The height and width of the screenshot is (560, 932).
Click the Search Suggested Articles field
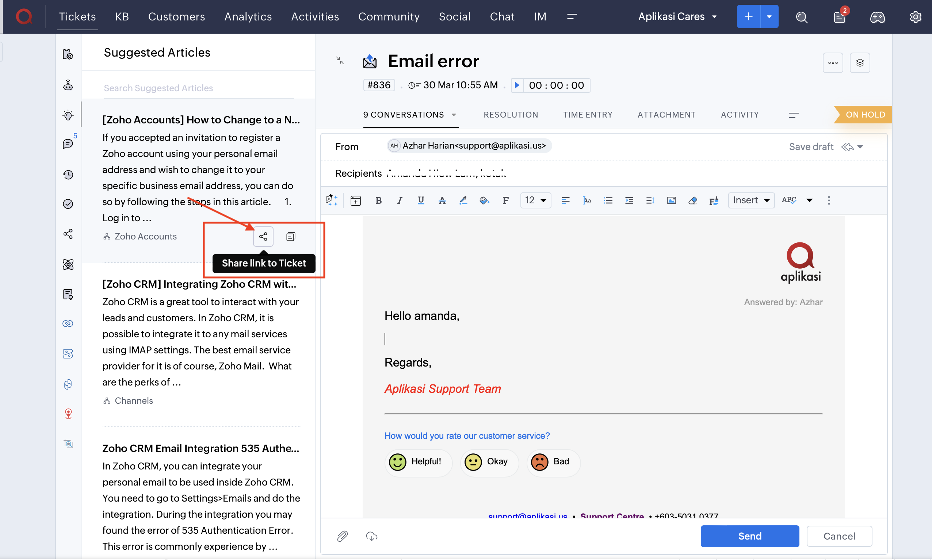point(199,88)
